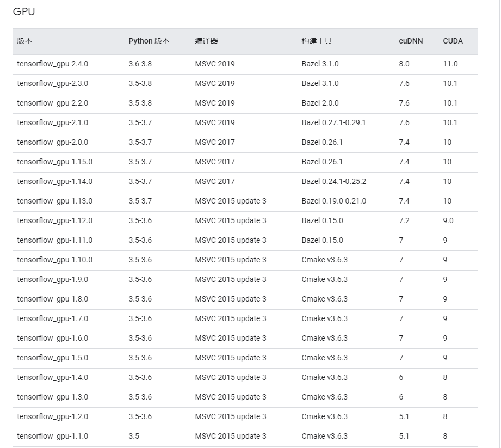The width and height of the screenshot is (501, 448).
Task: Select tensorflow_gpu-1.1.0 version cell
Action: (52, 436)
